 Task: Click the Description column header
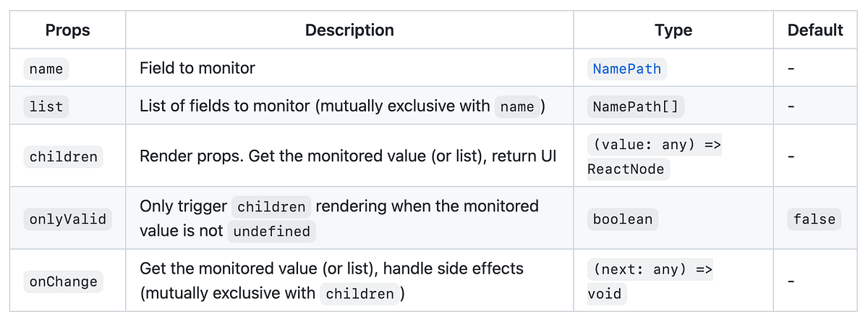[349, 30]
